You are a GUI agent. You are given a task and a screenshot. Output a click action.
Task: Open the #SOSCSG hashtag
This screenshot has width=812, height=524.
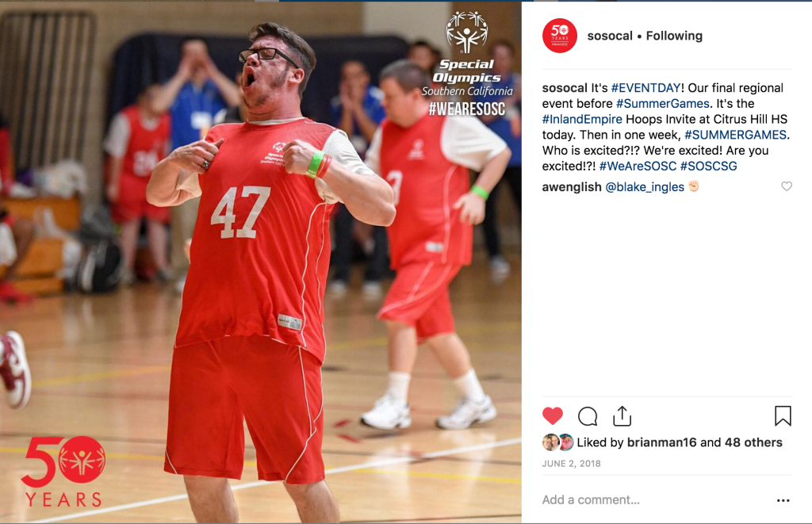[x=708, y=166]
